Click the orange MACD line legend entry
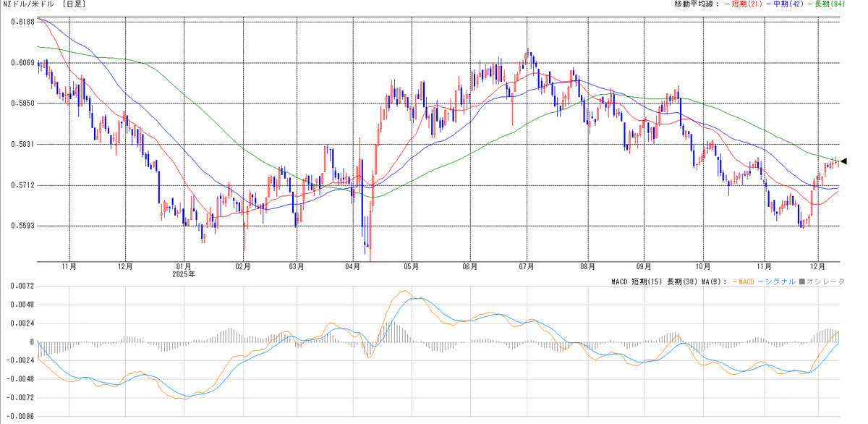Screen dimensions: 868x424 (x=746, y=281)
